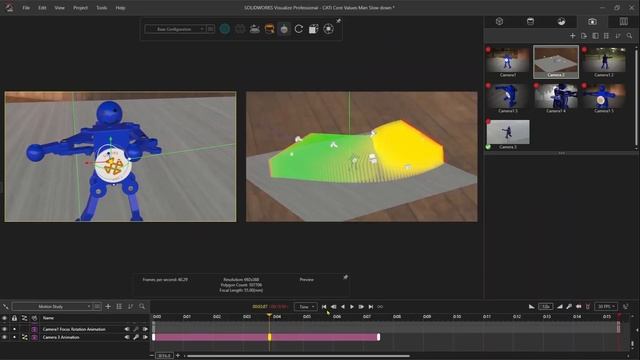The image size is (640, 360).
Task: Toggle the panel split view icon
Action: [x=596, y=36]
